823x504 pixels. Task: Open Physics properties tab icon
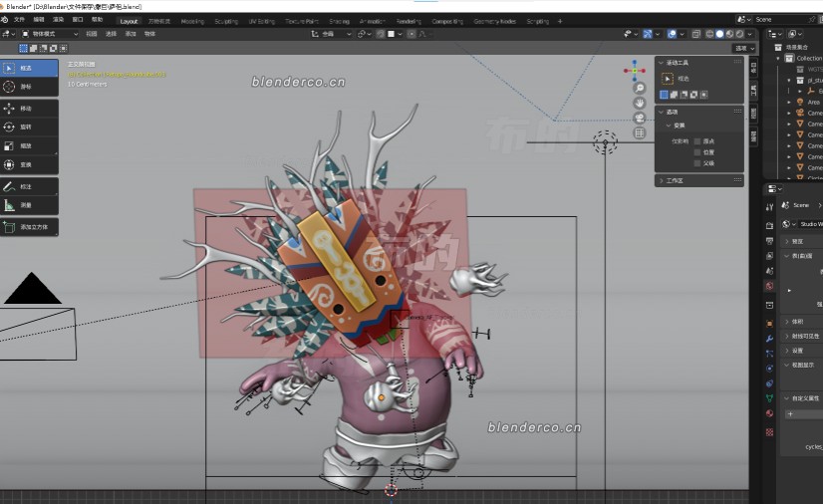click(769, 369)
